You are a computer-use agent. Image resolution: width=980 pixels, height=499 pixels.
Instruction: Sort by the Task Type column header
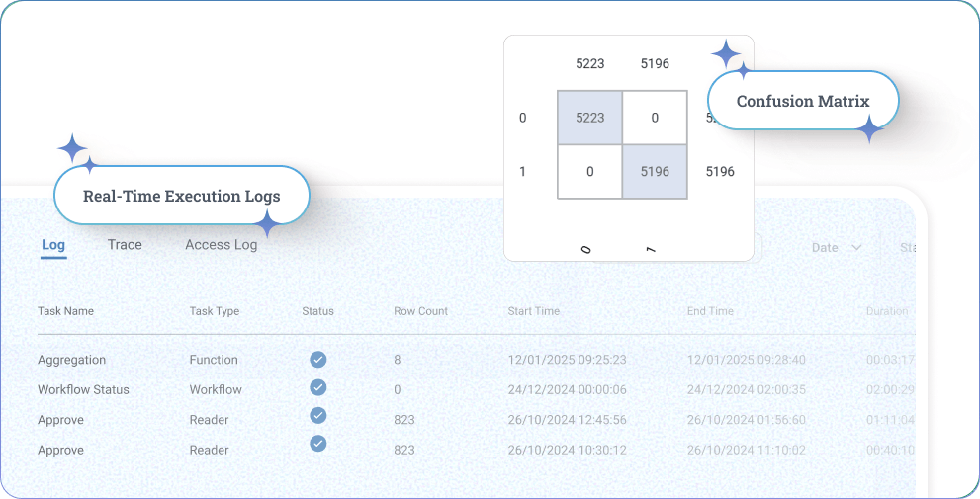pos(215,311)
